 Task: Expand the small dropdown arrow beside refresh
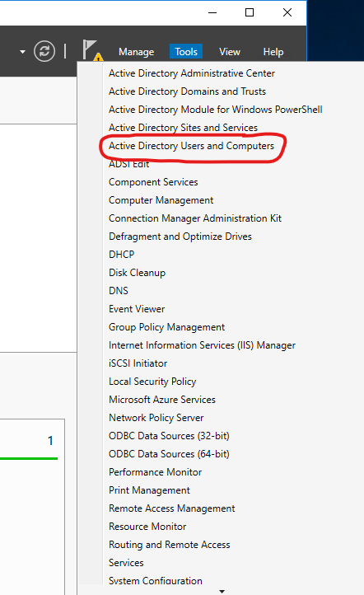23,52
